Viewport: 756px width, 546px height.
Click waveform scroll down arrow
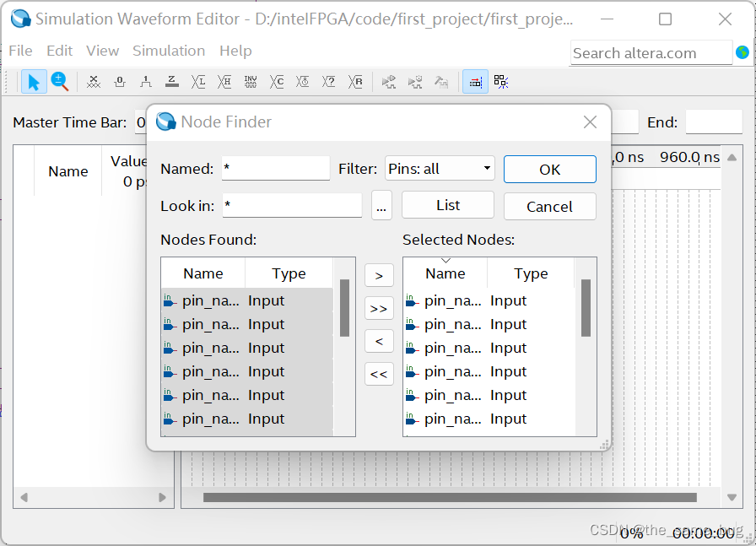click(732, 497)
